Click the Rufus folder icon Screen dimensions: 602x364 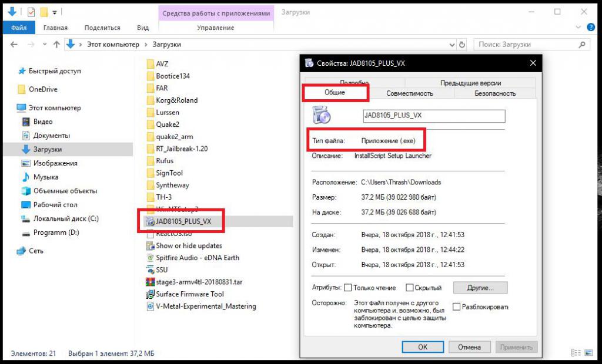[150, 161]
